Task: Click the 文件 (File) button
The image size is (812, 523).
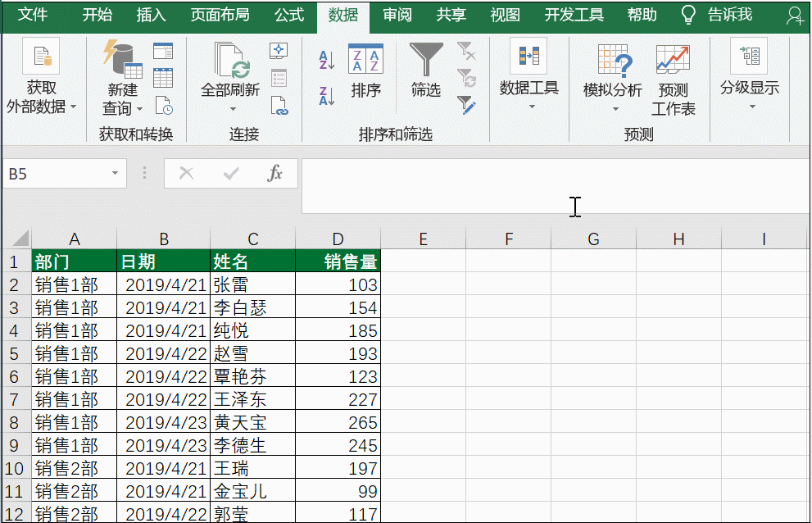Action: [x=33, y=15]
